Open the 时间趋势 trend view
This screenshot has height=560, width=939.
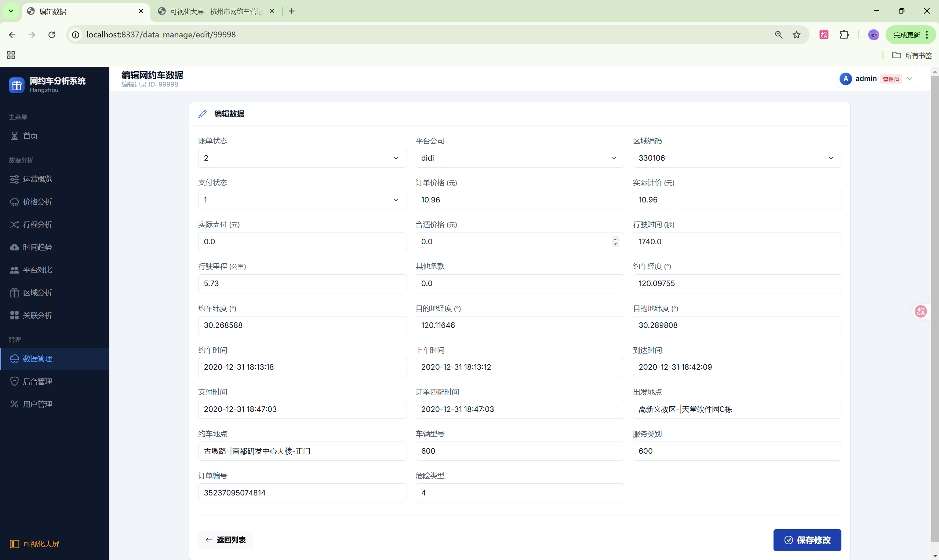click(x=37, y=247)
